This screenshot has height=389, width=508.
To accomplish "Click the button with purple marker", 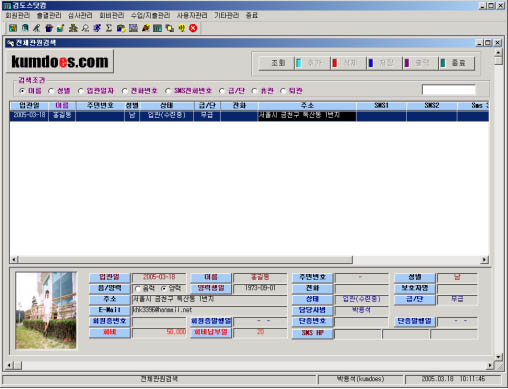I will coord(421,63).
